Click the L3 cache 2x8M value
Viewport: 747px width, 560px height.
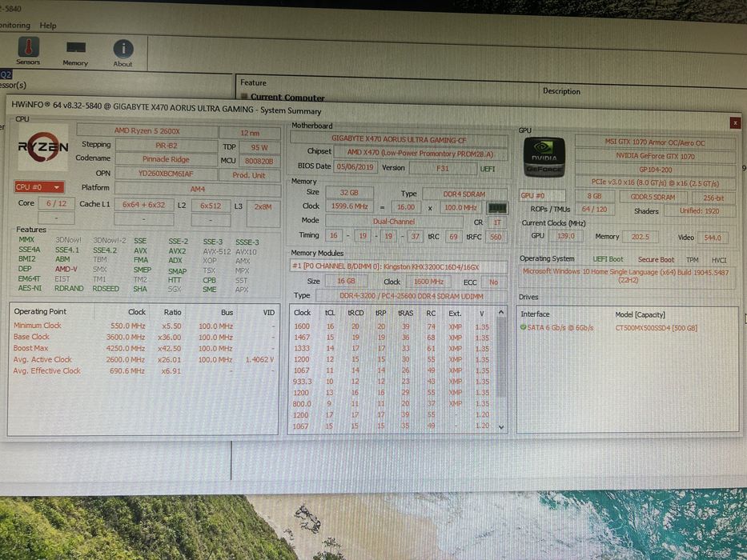263,206
